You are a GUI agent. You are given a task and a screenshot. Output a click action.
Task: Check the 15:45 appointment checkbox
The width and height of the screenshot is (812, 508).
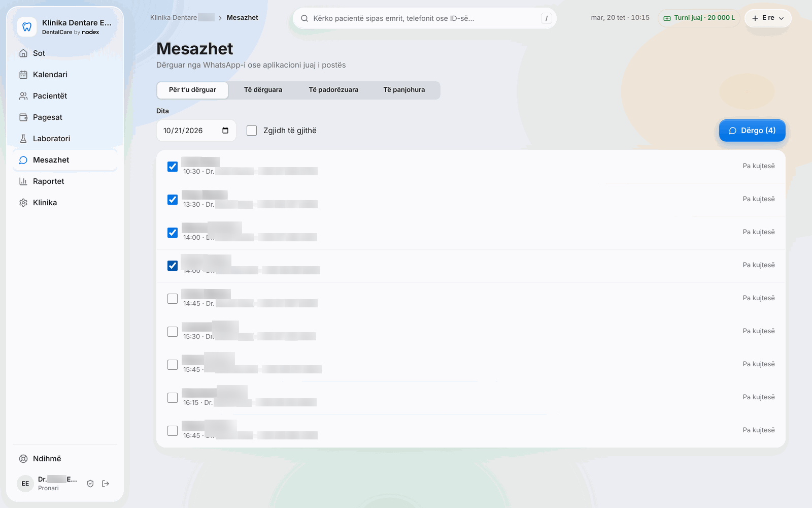coord(173,365)
